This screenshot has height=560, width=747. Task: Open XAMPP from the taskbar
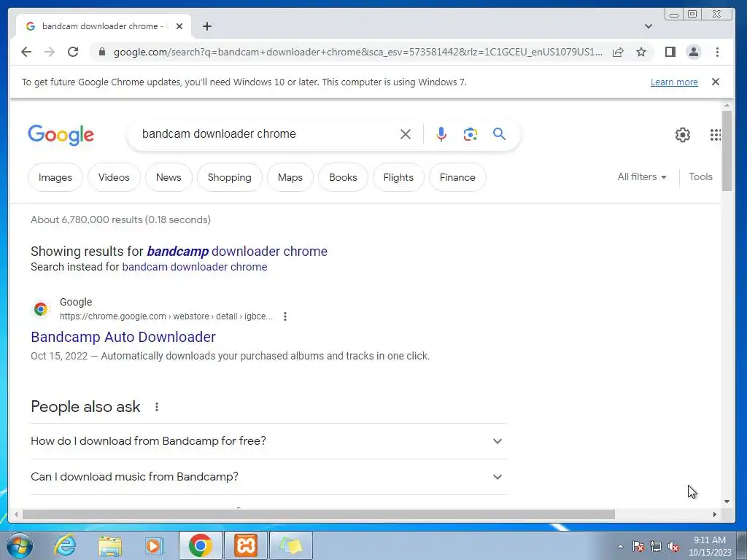coord(246,545)
